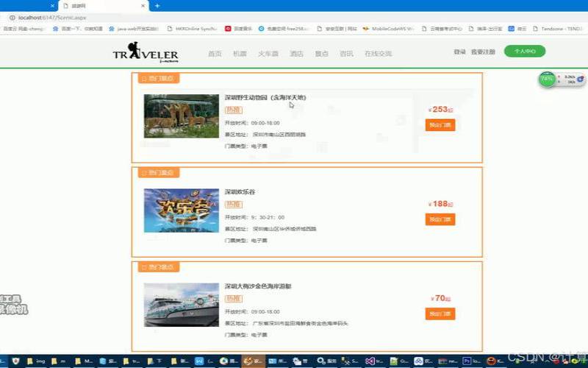Open the 深圳欢乐谷 Happy Valley thumbnail

click(182, 210)
